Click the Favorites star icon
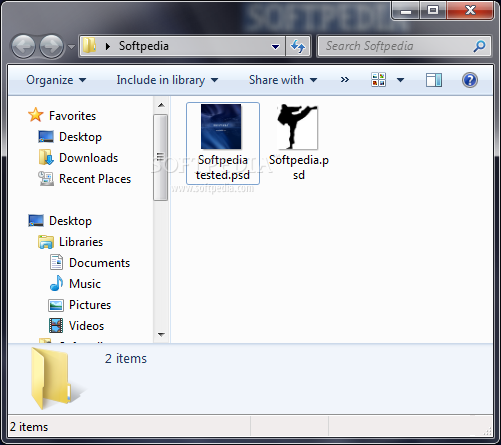 pos(36,115)
